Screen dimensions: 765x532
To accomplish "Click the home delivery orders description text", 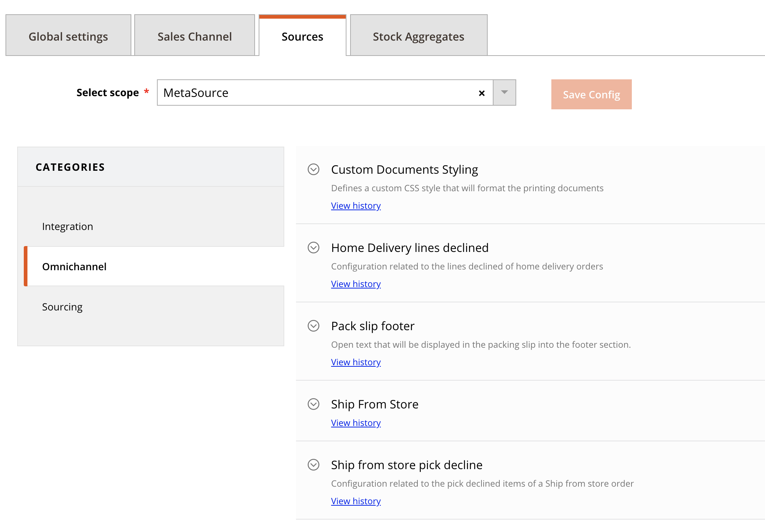I will 467,266.
